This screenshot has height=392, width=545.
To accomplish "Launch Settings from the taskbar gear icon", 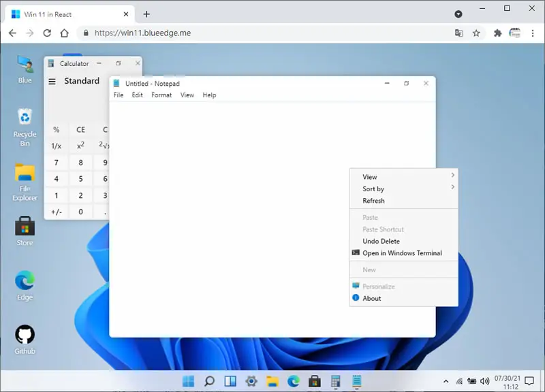I will click(251, 381).
